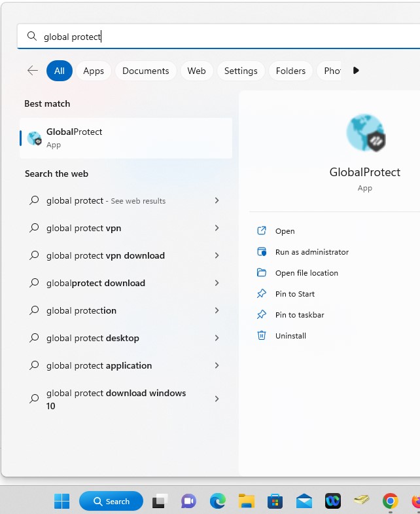The height and width of the screenshot is (514, 420).
Task: Switch to the Settings filter tab
Action: pos(241,71)
